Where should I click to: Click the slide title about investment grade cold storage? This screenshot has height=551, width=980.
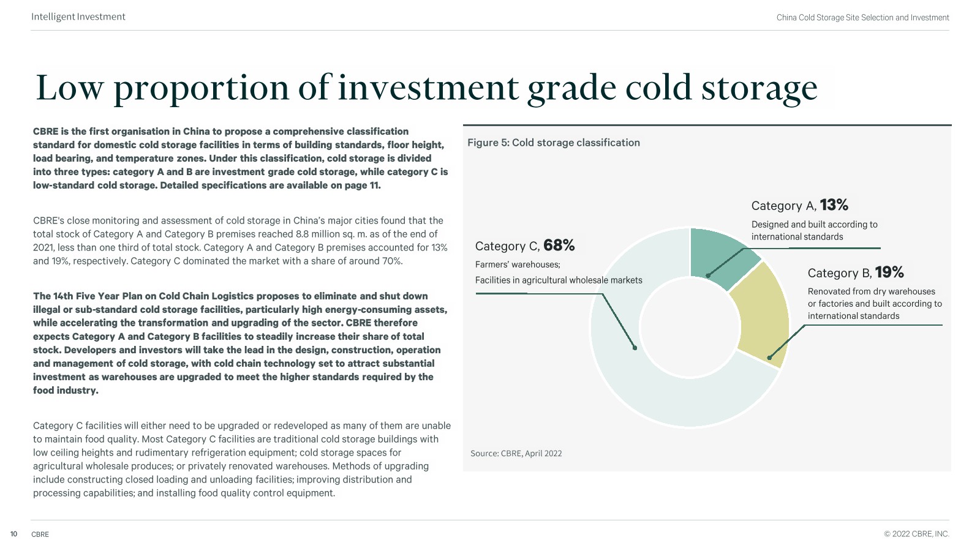426,88
